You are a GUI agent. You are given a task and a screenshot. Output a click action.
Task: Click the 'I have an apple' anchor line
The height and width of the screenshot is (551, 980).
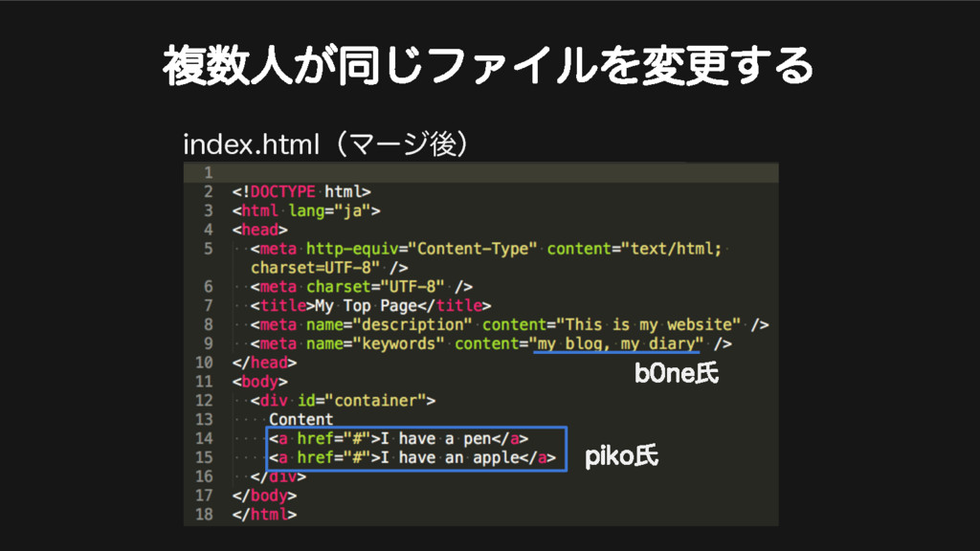click(x=412, y=457)
